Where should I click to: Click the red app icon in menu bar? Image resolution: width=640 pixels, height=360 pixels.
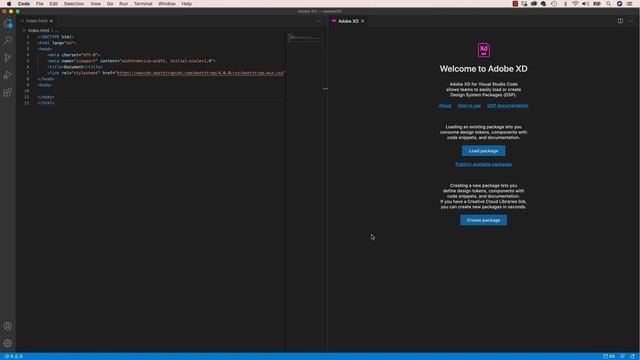515,4
